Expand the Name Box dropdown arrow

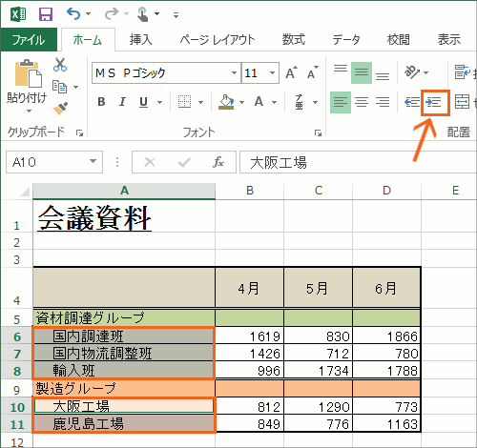pyautogui.click(x=93, y=161)
